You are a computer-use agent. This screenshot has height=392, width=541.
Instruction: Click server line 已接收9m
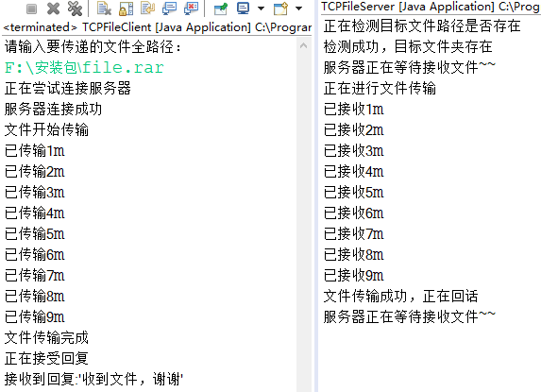(x=354, y=275)
